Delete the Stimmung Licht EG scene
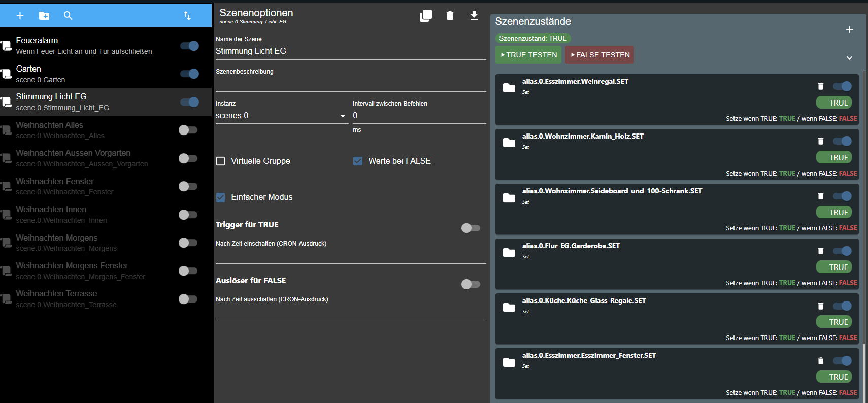868x403 pixels. [x=450, y=16]
